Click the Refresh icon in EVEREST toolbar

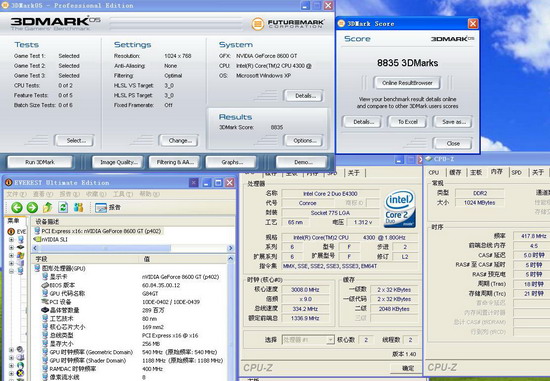click(63, 207)
